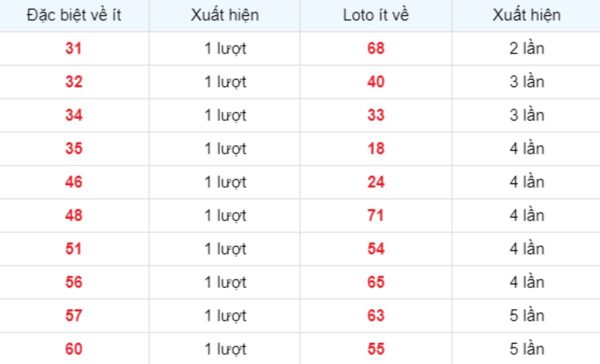The height and width of the screenshot is (364, 600).
Task: Click the '2 lần' cell beside 68
Action: (x=526, y=49)
